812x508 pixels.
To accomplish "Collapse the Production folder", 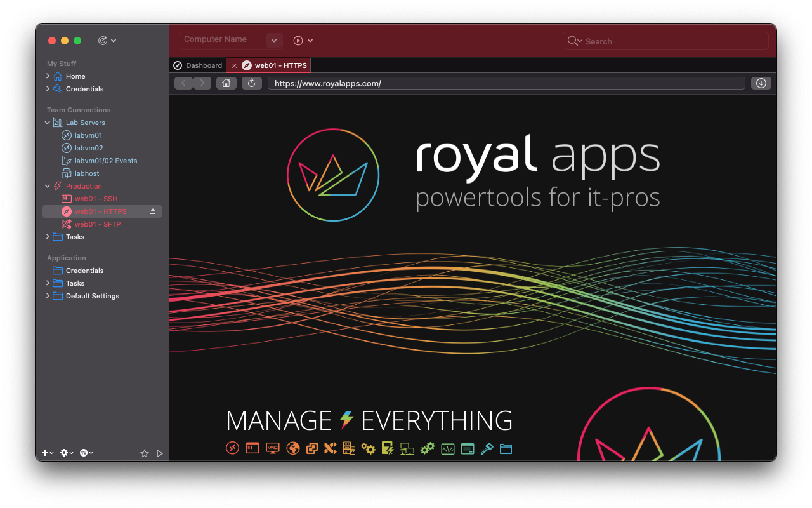I will [x=48, y=186].
